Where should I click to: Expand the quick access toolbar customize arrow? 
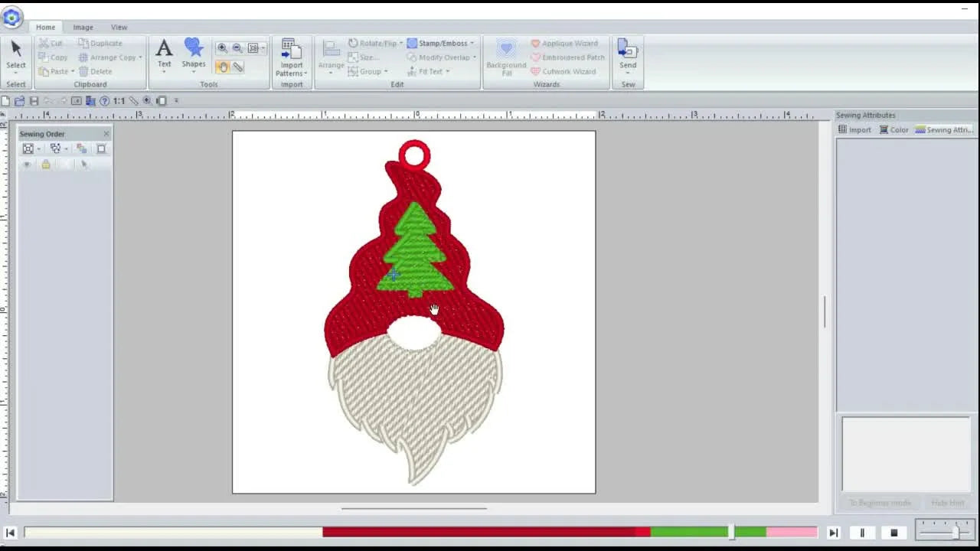[x=176, y=101]
